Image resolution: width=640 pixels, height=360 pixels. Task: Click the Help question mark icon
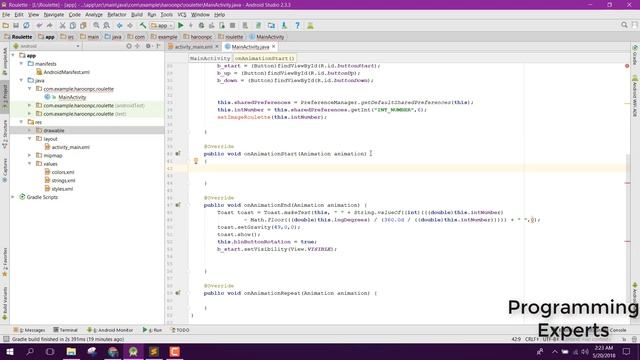pyautogui.click(x=298, y=25)
